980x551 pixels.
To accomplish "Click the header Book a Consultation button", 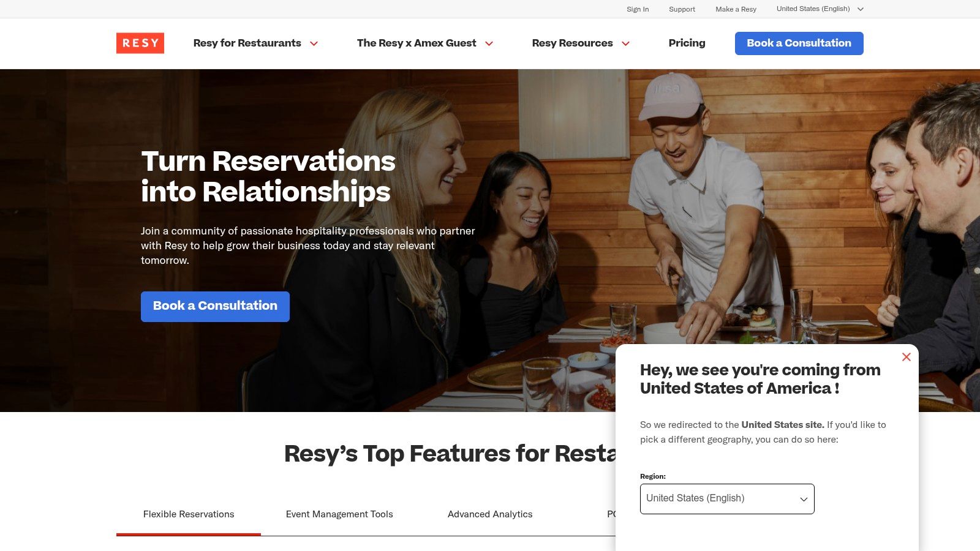I will point(799,43).
